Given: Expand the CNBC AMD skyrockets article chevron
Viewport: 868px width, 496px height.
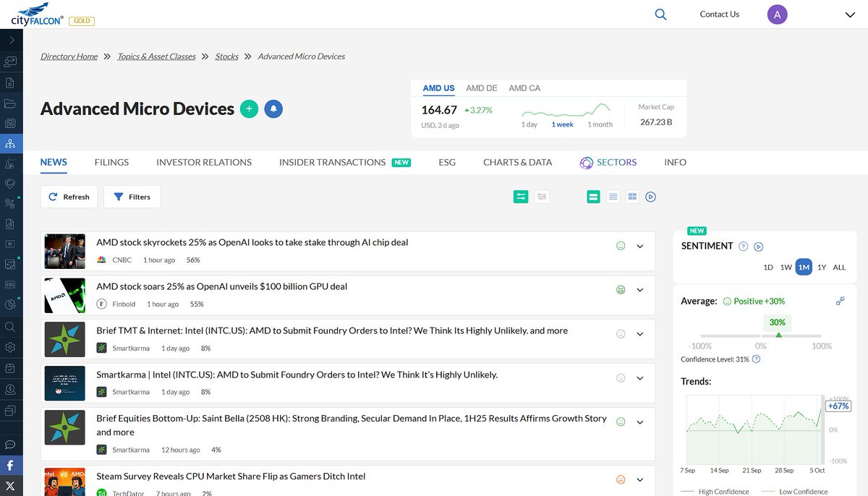Looking at the screenshot, I should click(639, 247).
